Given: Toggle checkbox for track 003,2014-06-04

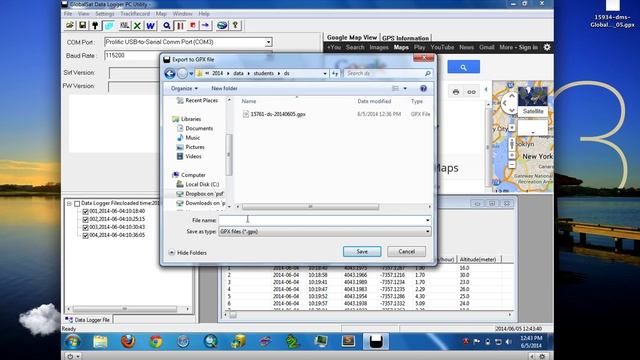Looking at the screenshot, I should pos(85,227).
